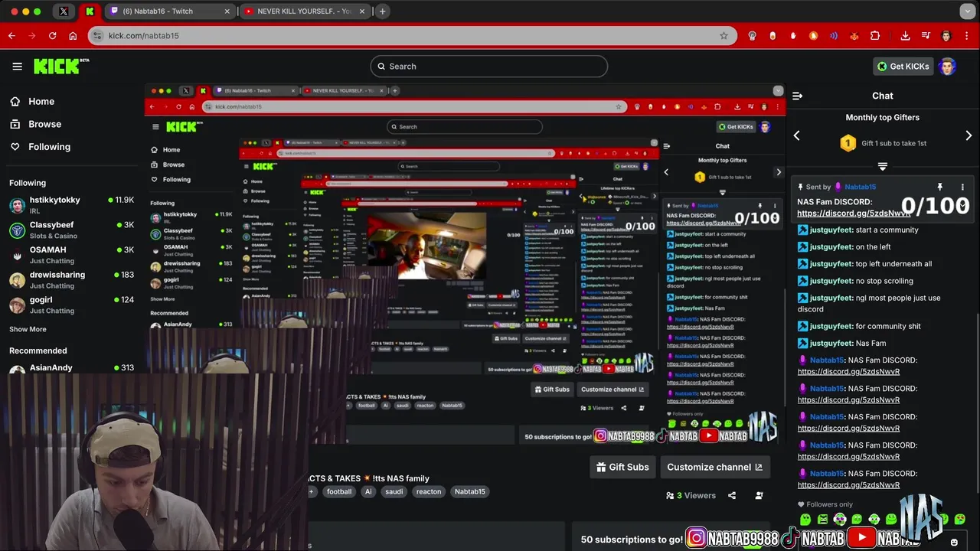Open the MetaMask fox extension

point(854,36)
